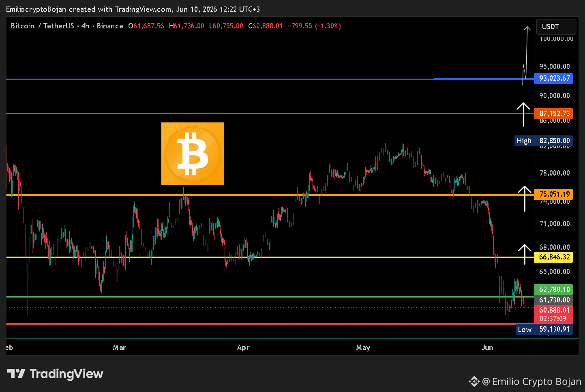Viewport: 585px width, 392px height.
Task: Click the high value H61,736.00
Action: [186, 26]
